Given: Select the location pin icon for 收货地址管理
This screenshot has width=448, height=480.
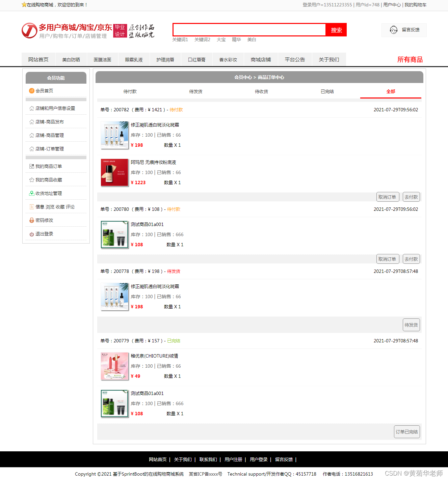Looking at the screenshot, I should [31, 193].
